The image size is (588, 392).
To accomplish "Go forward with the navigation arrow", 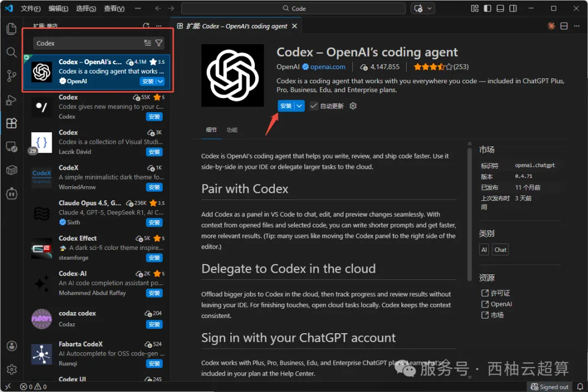I will coord(171,8).
